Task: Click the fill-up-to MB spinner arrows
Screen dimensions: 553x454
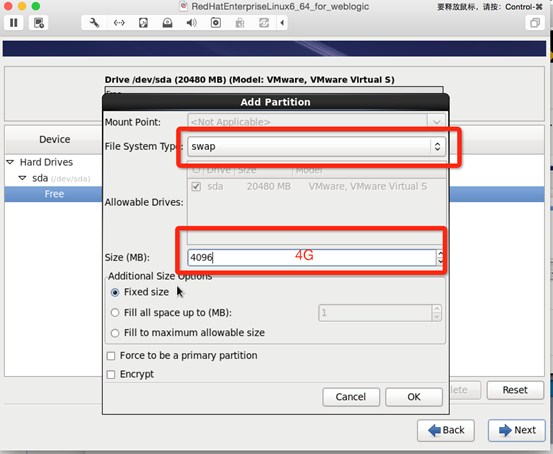Action: (437, 313)
